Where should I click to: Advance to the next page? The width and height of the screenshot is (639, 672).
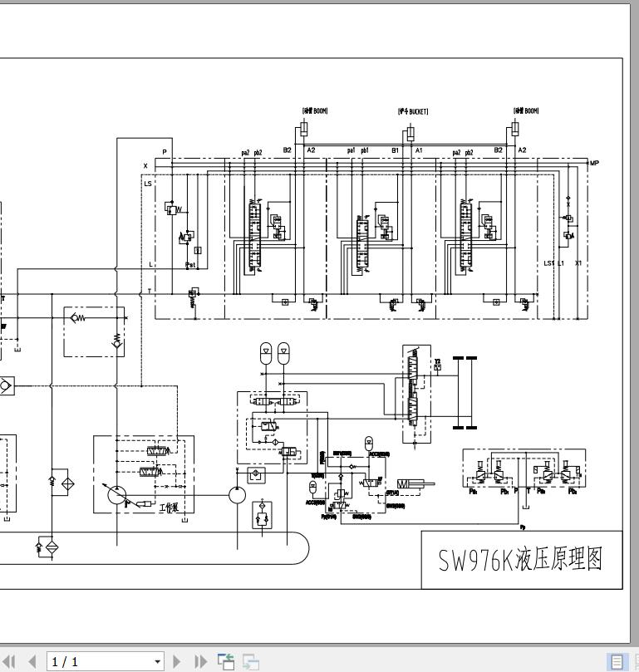176,661
